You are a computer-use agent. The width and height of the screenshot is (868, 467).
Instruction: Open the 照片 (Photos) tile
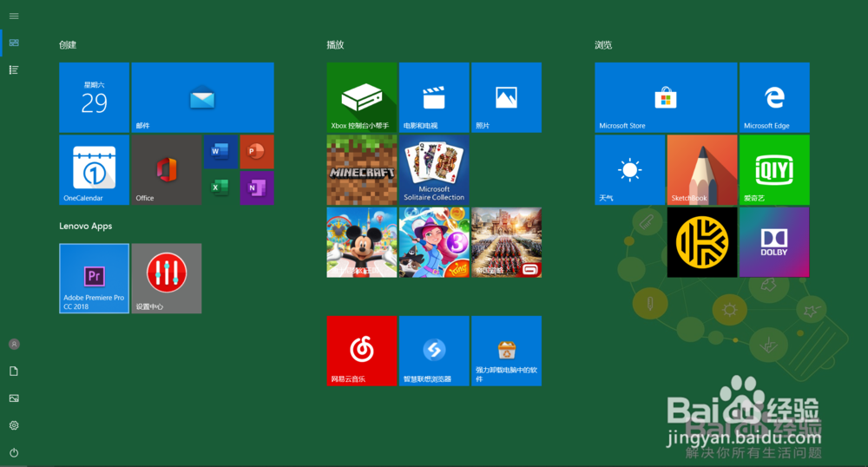click(507, 97)
